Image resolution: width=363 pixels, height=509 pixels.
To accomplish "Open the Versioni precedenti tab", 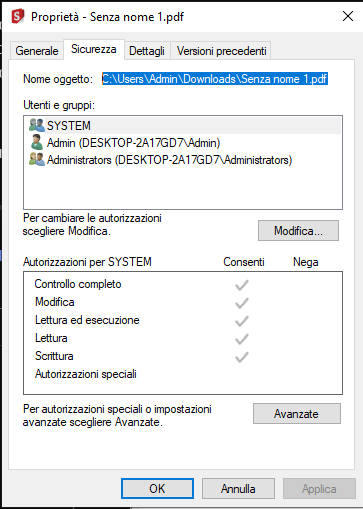I will pyautogui.click(x=221, y=51).
